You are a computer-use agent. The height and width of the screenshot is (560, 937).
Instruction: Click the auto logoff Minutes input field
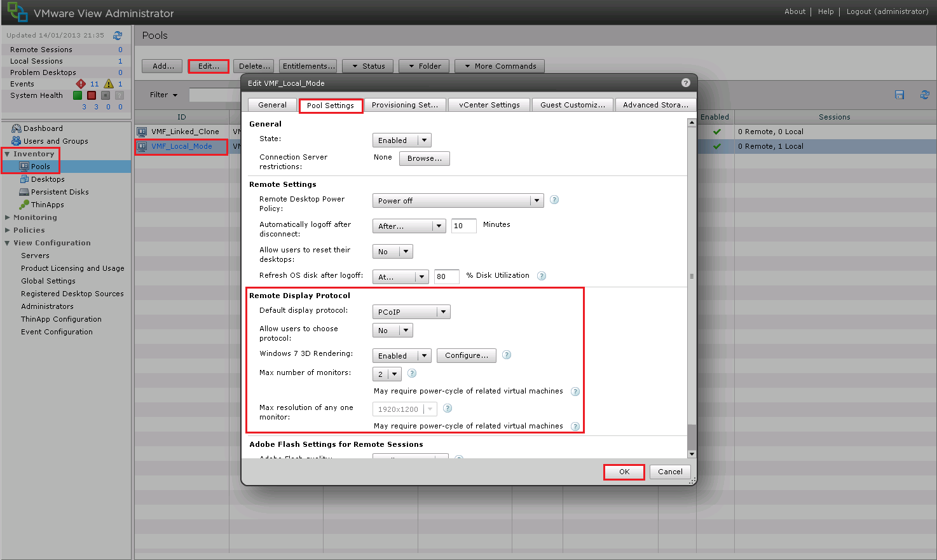463,226
